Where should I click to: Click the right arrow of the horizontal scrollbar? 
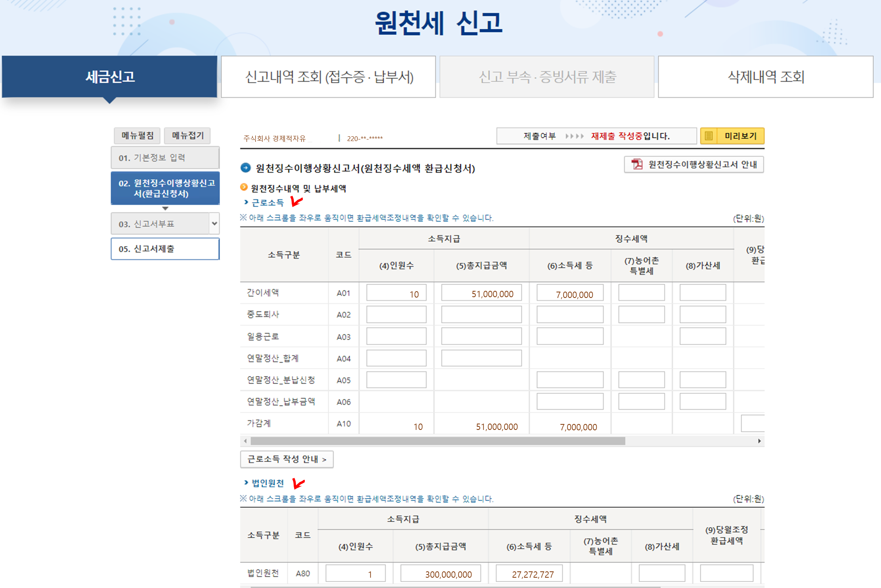[759, 441]
